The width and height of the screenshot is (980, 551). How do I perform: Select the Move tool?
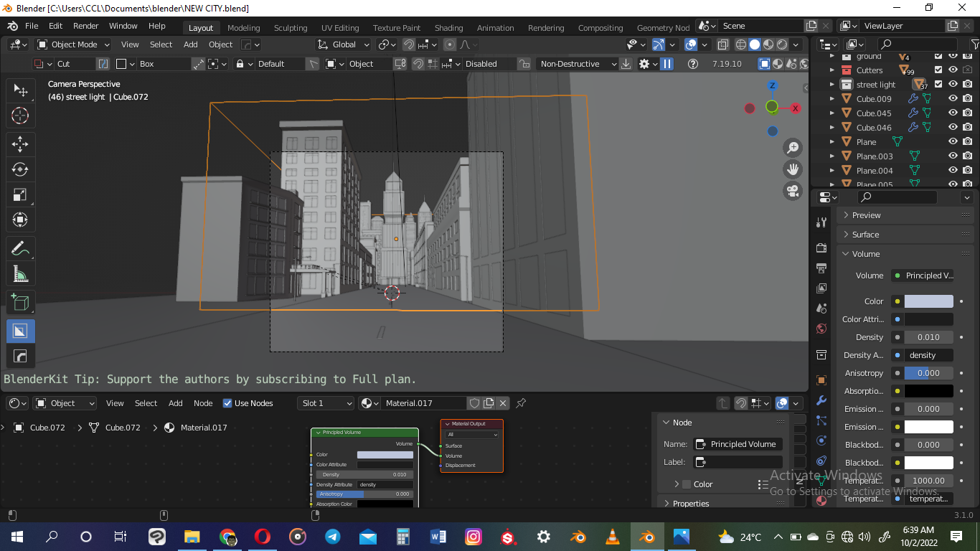(21, 144)
